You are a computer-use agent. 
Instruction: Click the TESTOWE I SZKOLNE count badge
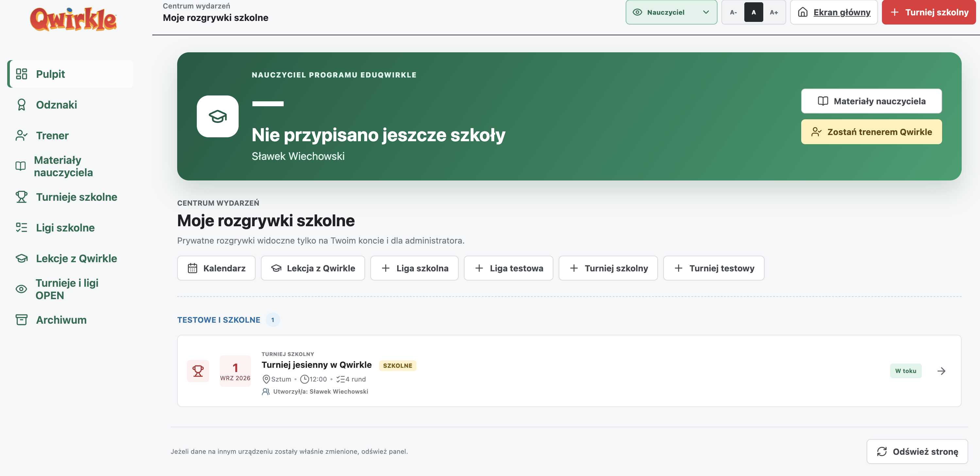pyautogui.click(x=272, y=320)
